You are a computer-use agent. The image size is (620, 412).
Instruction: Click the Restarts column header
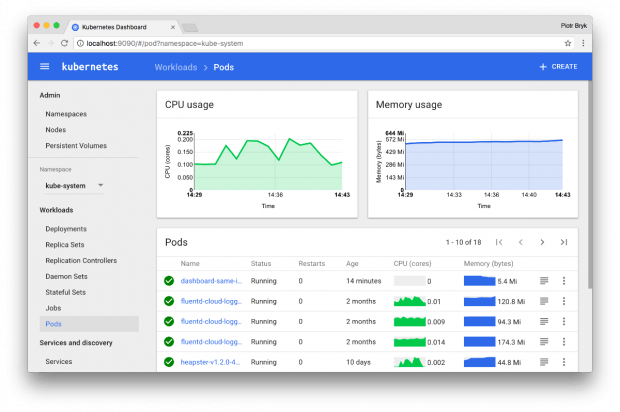point(312,263)
